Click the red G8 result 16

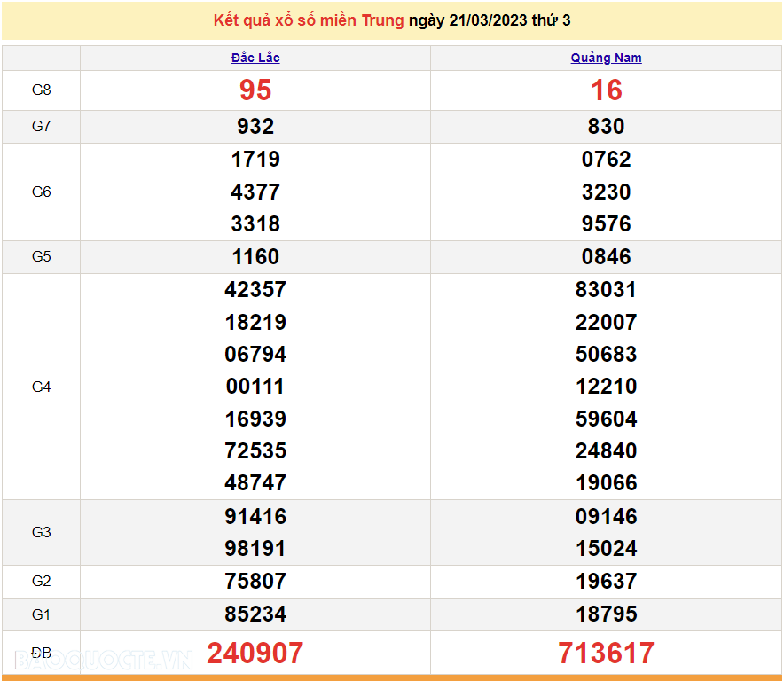(606, 90)
